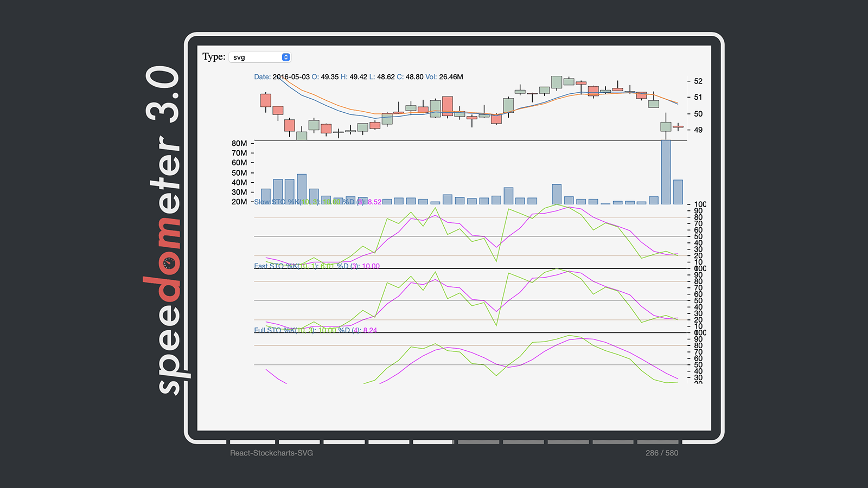Click the first red candlestick on the chart
The width and height of the screenshot is (868, 488).
[266, 101]
